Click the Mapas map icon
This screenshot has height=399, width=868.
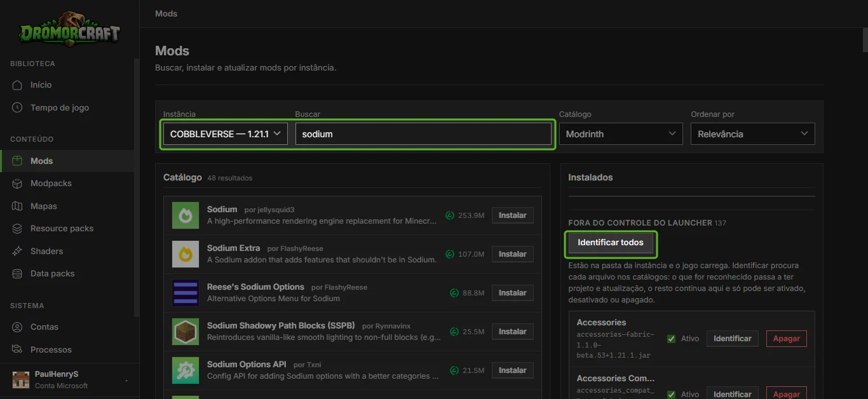click(x=17, y=206)
